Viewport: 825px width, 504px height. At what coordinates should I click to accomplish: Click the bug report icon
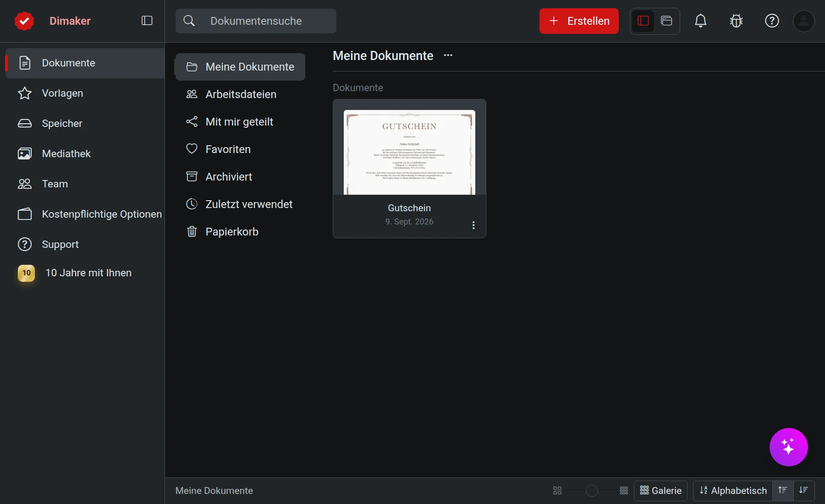[736, 21]
